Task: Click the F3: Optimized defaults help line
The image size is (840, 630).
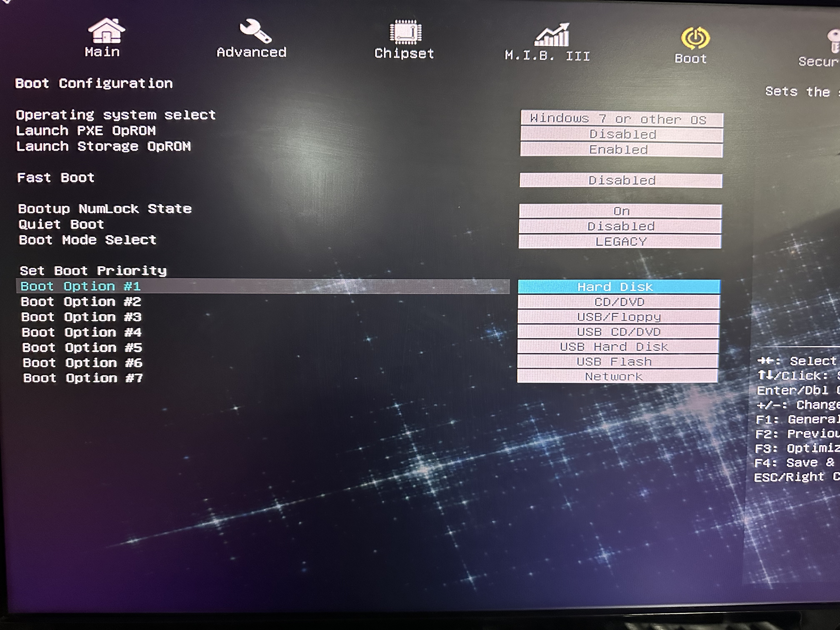Action: click(797, 448)
